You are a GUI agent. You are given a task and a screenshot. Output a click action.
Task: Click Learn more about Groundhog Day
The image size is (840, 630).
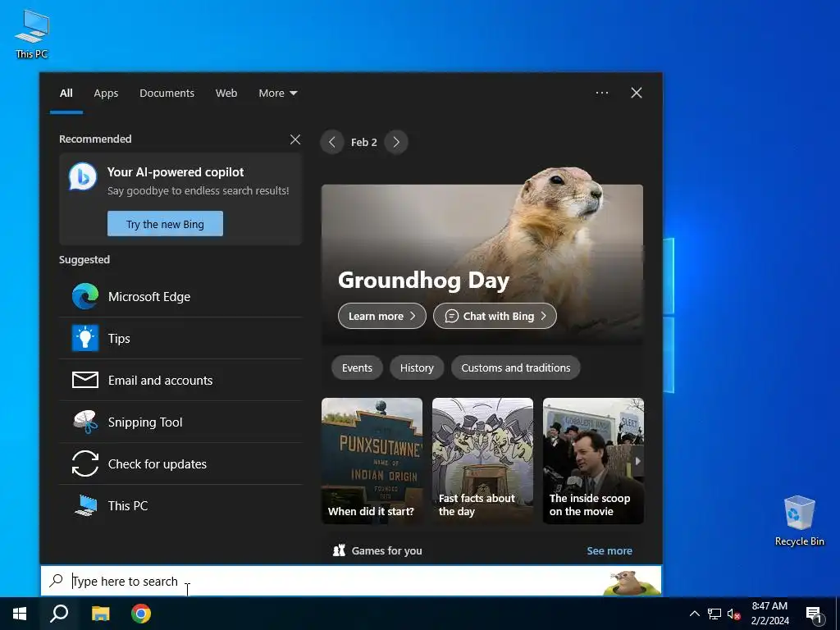tap(382, 316)
